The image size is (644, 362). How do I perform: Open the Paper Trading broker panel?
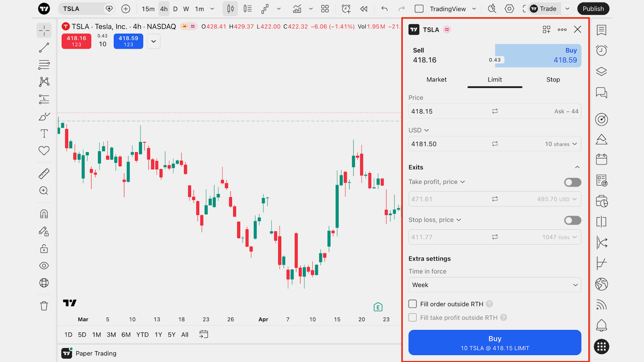(x=89, y=353)
